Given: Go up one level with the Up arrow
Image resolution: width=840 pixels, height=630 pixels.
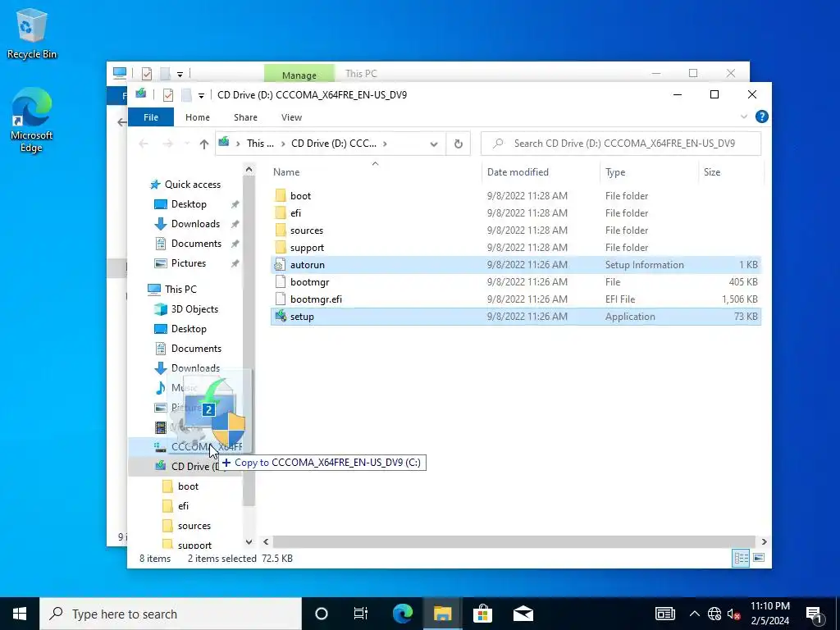Looking at the screenshot, I should [203, 144].
